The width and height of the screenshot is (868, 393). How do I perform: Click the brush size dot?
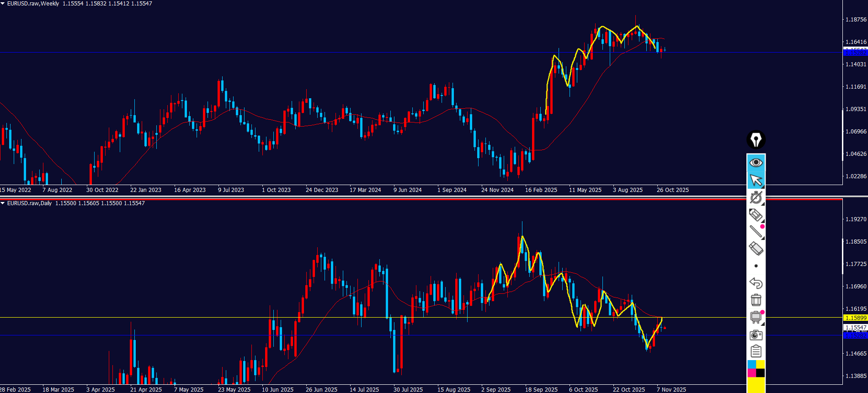click(756, 266)
